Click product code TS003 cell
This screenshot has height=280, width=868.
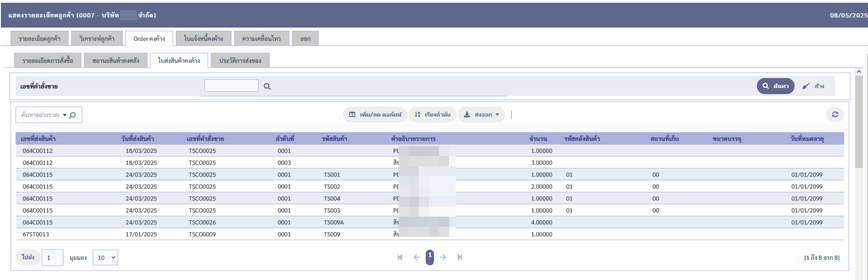coord(332,210)
